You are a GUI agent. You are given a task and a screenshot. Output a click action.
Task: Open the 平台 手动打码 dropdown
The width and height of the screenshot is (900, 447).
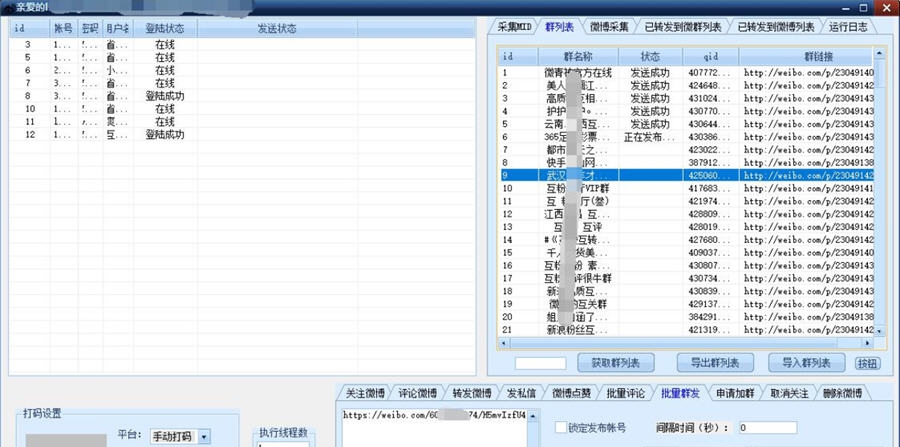coord(204,437)
